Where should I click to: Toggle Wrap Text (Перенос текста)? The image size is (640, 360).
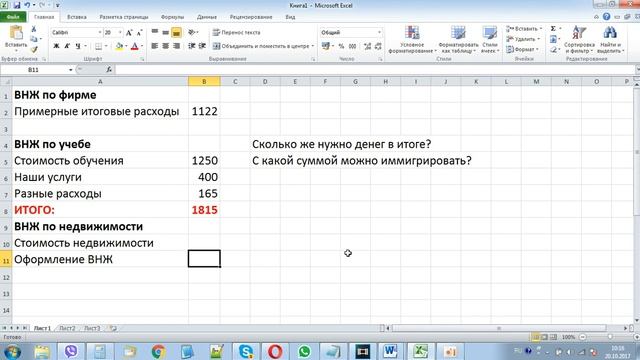236,32
